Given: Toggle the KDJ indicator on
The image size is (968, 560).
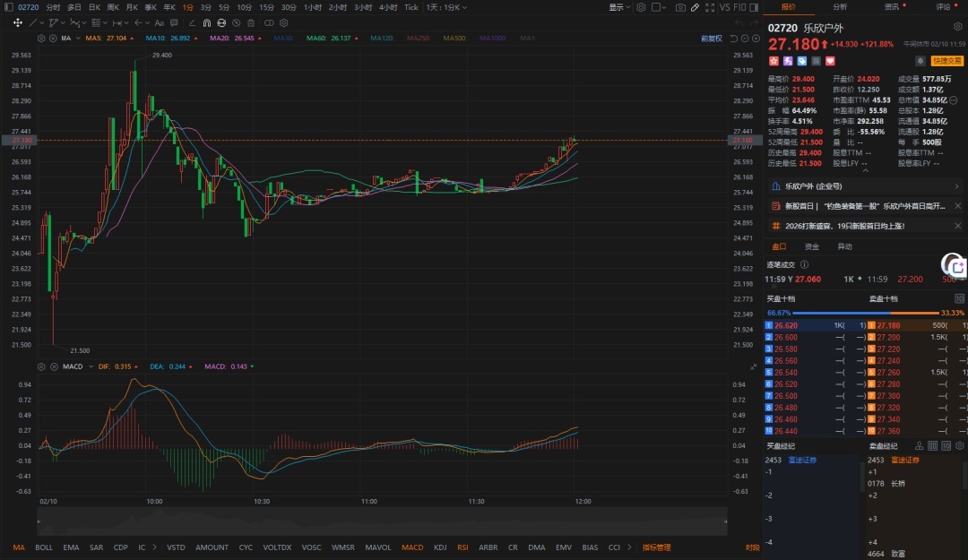Looking at the screenshot, I should (440, 547).
